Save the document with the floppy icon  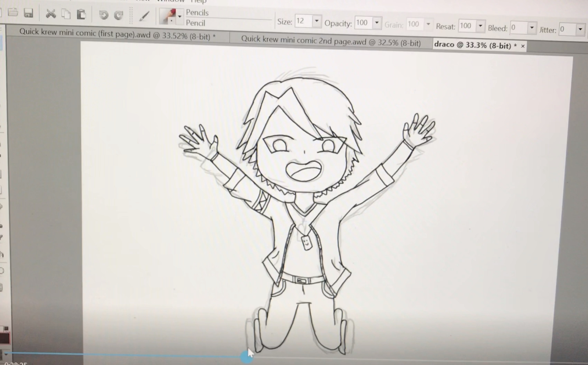[28, 13]
